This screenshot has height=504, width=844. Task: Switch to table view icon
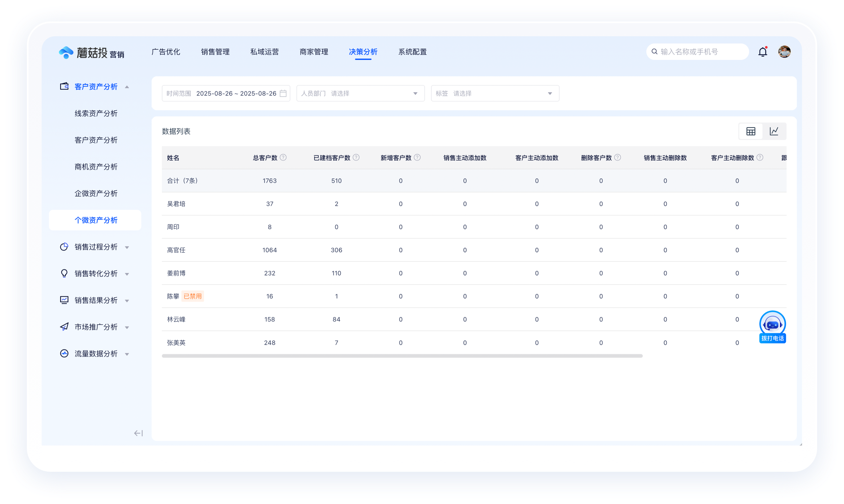(x=751, y=131)
